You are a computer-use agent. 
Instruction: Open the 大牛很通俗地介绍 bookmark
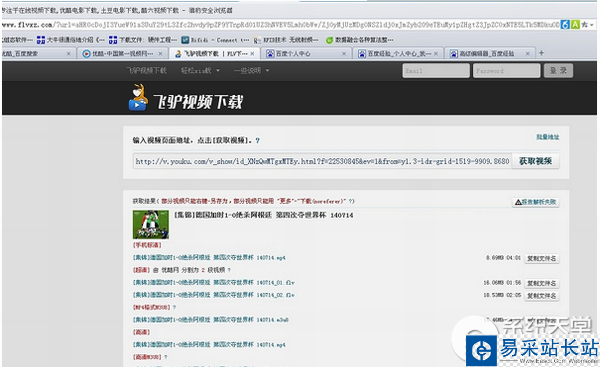tap(70, 39)
